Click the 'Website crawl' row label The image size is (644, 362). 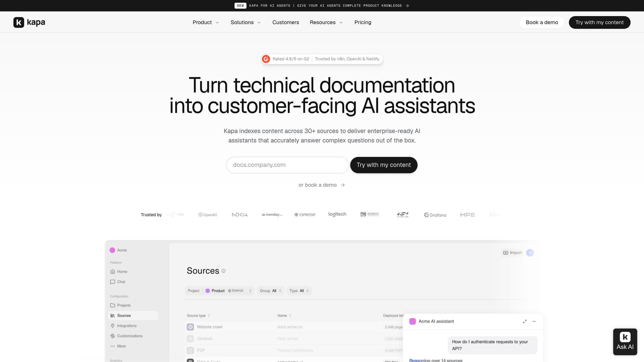(x=209, y=327)
